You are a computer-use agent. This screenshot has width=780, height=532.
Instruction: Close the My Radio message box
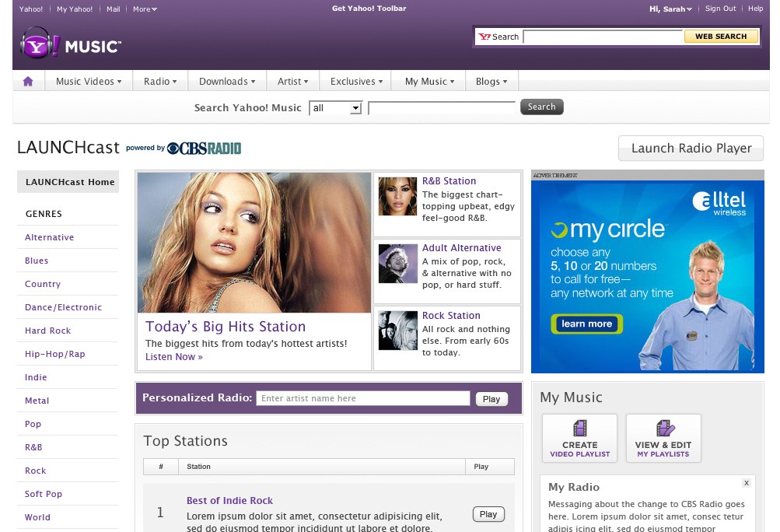coord(746,483)
